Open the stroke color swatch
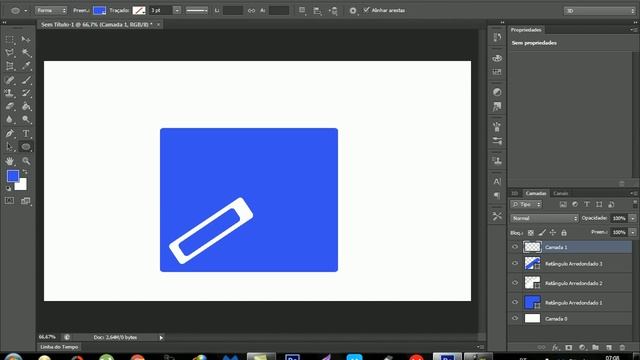The width and height of the screenshot is (640, 360). coord(139,11)
